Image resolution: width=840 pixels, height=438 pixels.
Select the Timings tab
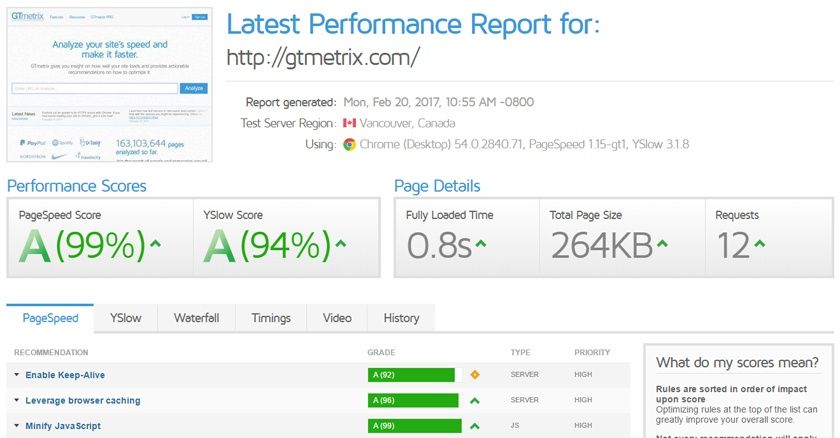click(271, 318)
